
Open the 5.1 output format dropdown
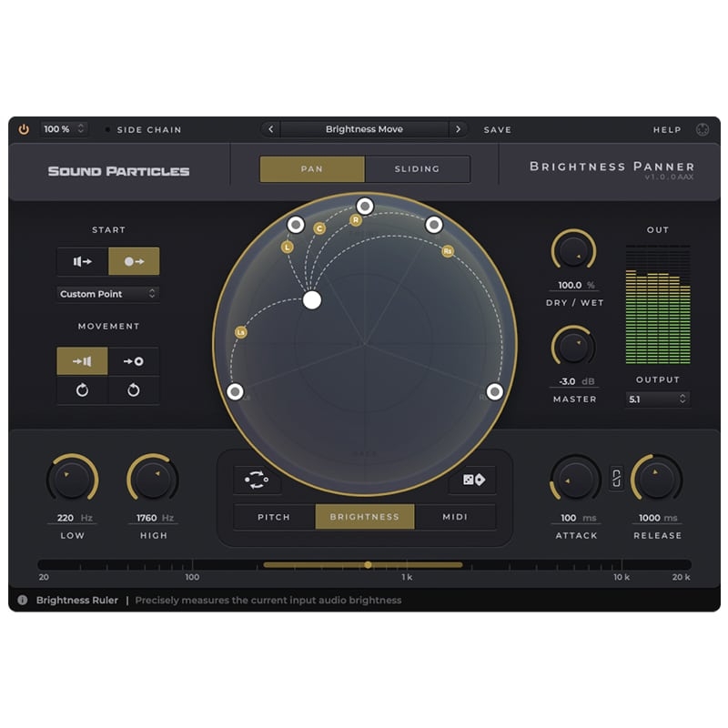[657, 399]
